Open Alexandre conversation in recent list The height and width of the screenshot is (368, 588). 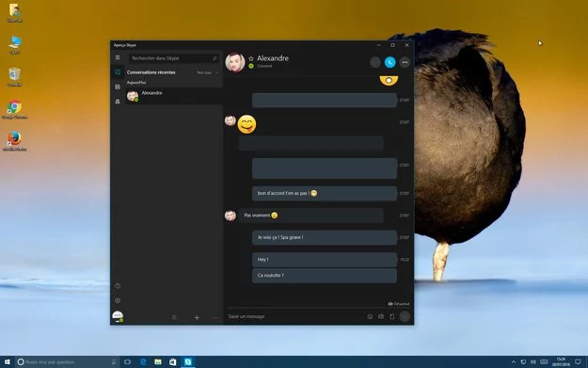174,96
